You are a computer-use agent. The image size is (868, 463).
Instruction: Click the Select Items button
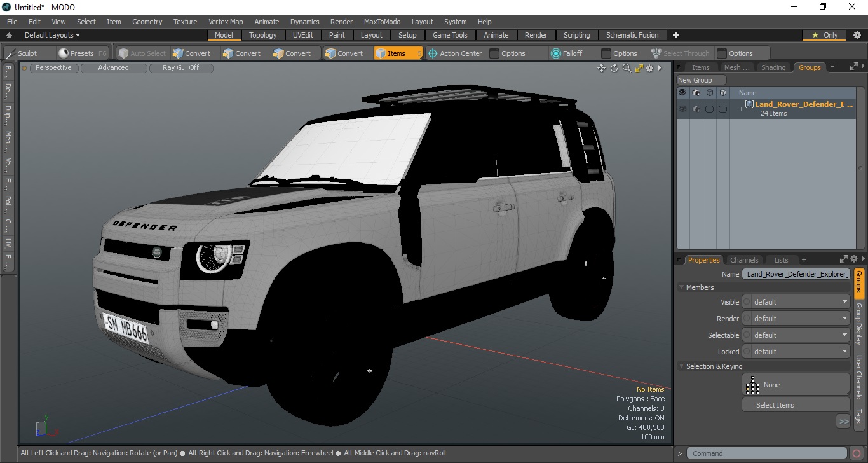pyautogui.click(x=796, y=405)
